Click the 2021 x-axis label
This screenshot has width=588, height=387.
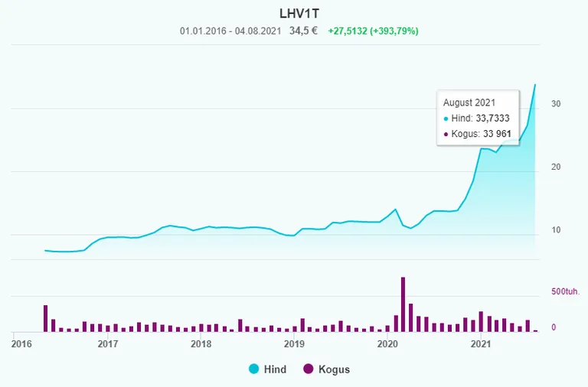pyautogui.click(x=480, y=343)
